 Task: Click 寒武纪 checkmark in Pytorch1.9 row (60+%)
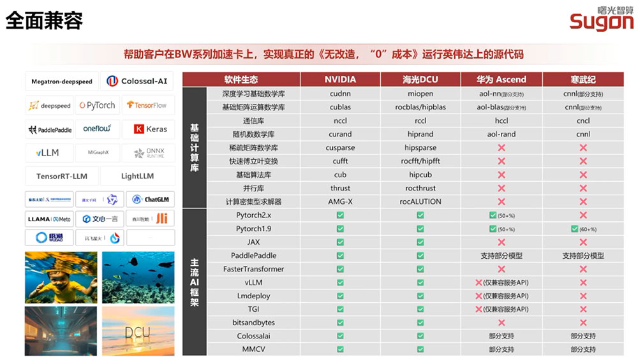574,229
